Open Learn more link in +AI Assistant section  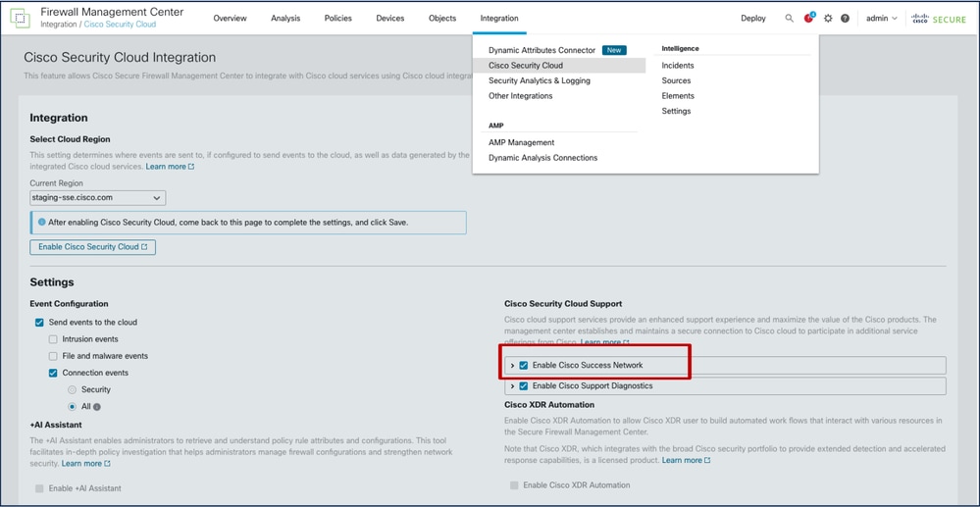86,463
